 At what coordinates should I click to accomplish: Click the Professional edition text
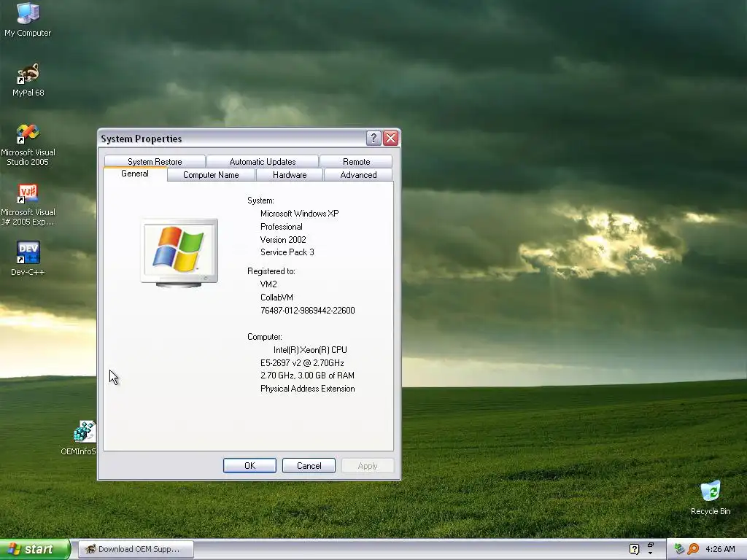coord(281,227)
